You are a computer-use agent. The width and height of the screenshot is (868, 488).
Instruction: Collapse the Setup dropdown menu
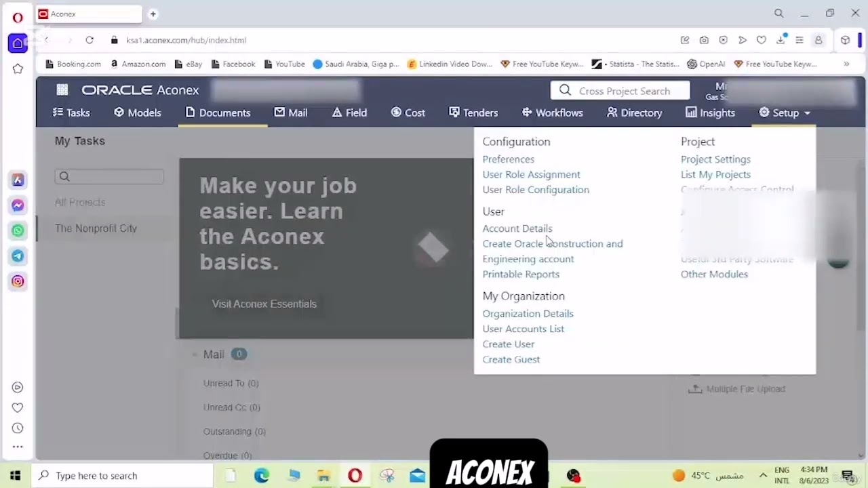(785, 113)
